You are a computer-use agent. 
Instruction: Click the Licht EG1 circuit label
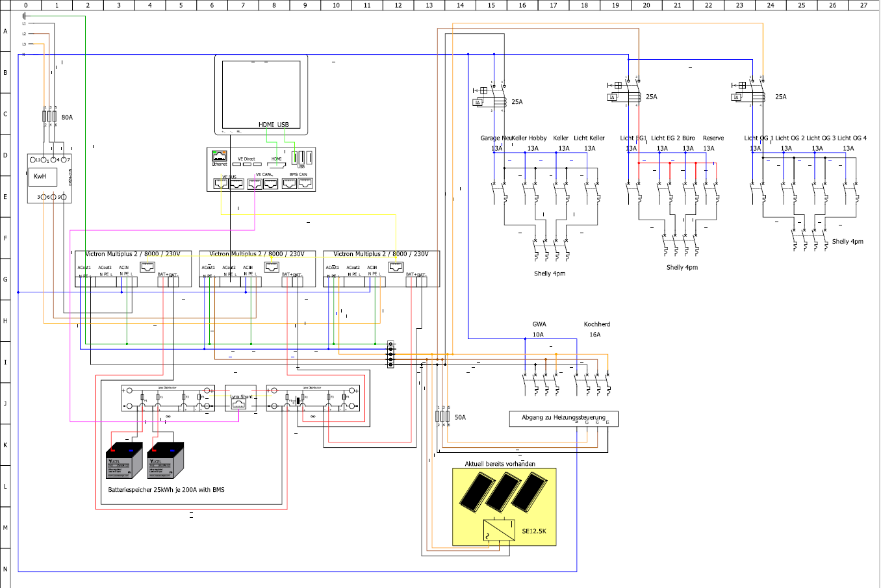click(x=633, y=138)
